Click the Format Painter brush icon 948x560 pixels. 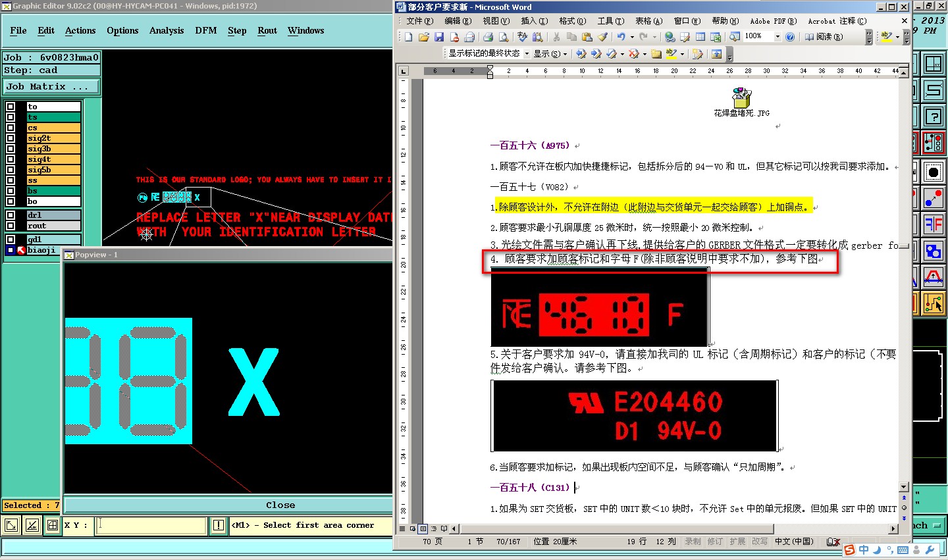click(x=602, y=37)
